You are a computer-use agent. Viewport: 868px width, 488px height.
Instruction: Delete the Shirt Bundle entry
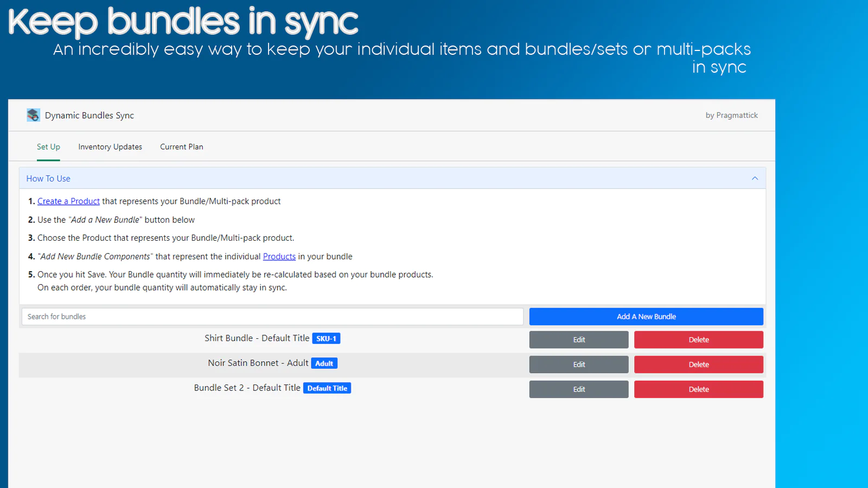698,340
